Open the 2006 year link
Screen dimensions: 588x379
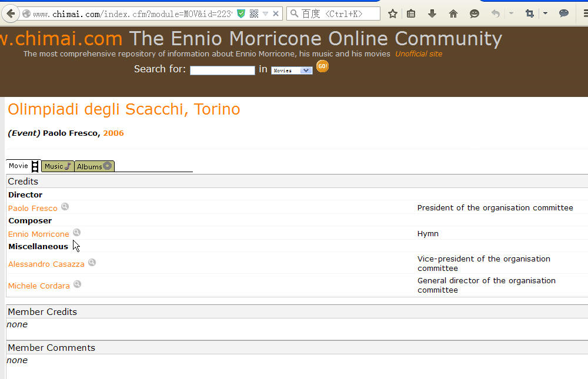pyautogui.click(x=113, y=133)
